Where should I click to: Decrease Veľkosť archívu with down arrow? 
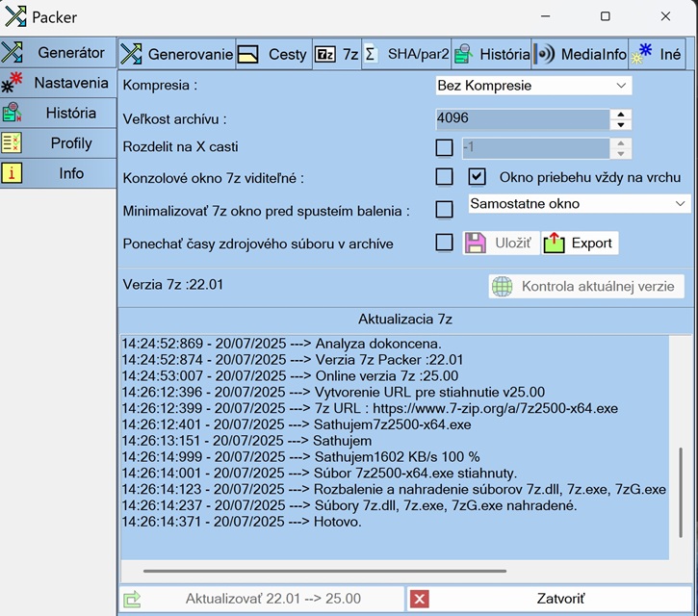[621, 125]
